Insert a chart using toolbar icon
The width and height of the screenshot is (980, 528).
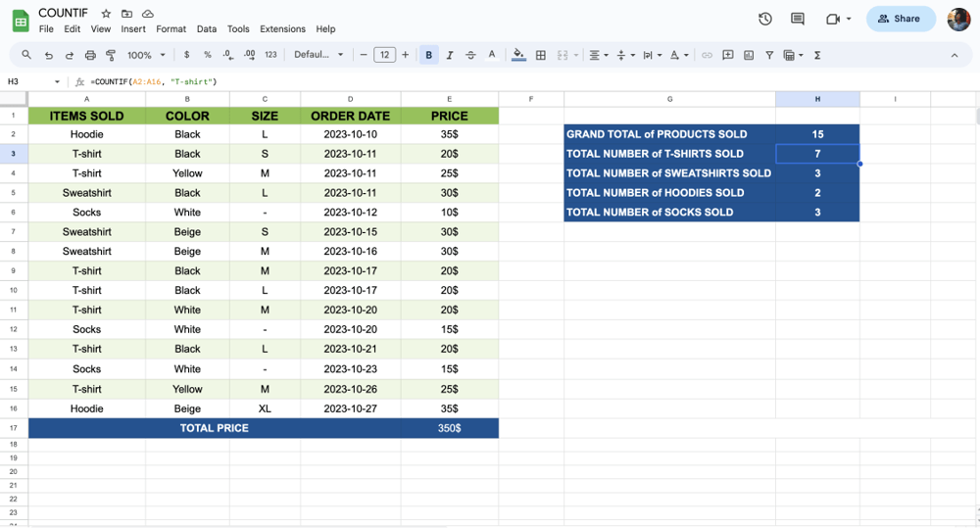749,56
